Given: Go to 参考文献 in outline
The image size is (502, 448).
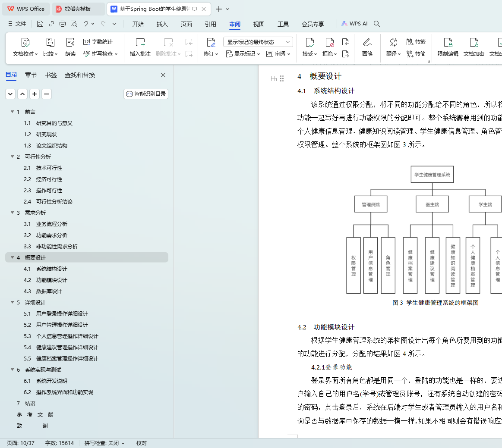Looking at the screenshot, I should click(x=35, y=414).
